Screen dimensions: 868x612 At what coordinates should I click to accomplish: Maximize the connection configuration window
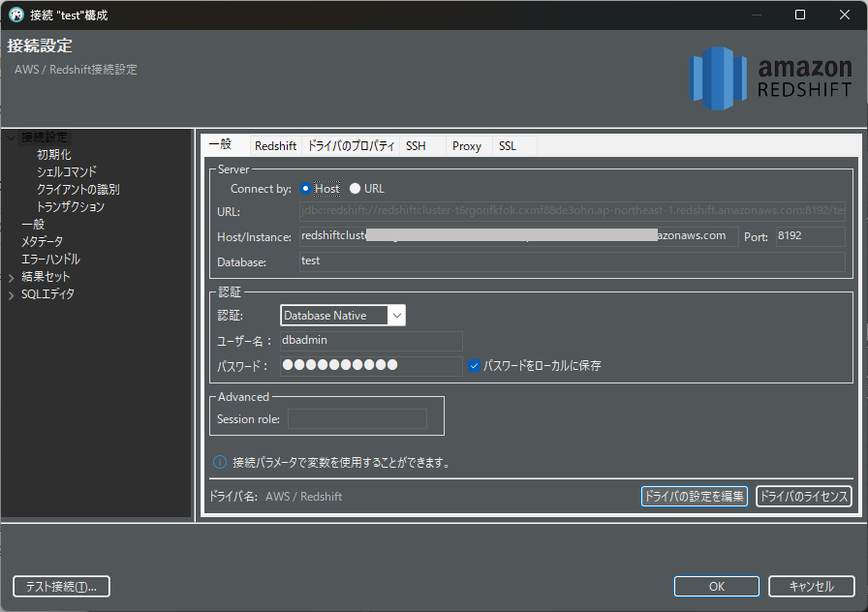800,15
